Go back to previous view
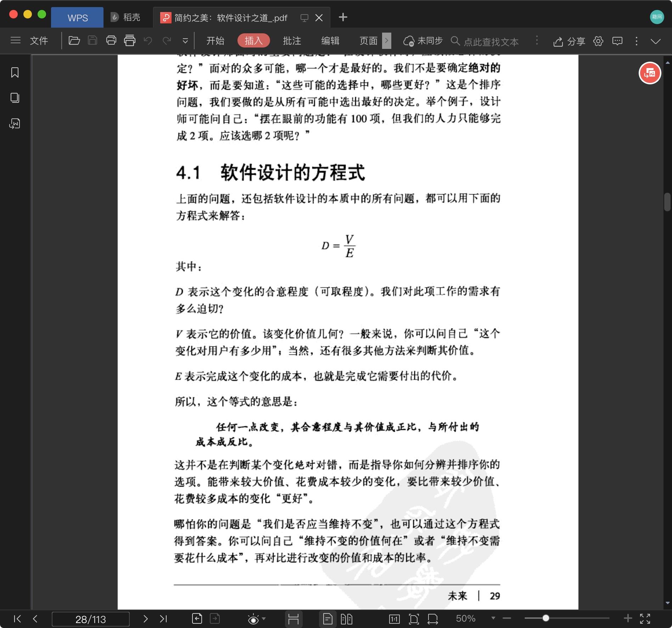672x628 pixels. 197,619
